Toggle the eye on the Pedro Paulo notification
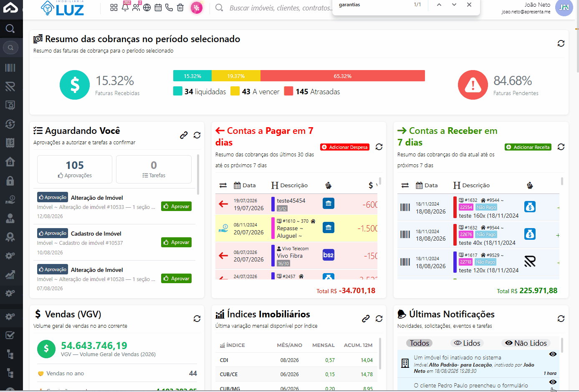The width and height of the screenshot is (579, 392). pyautogui.click(x=553, y=382)
